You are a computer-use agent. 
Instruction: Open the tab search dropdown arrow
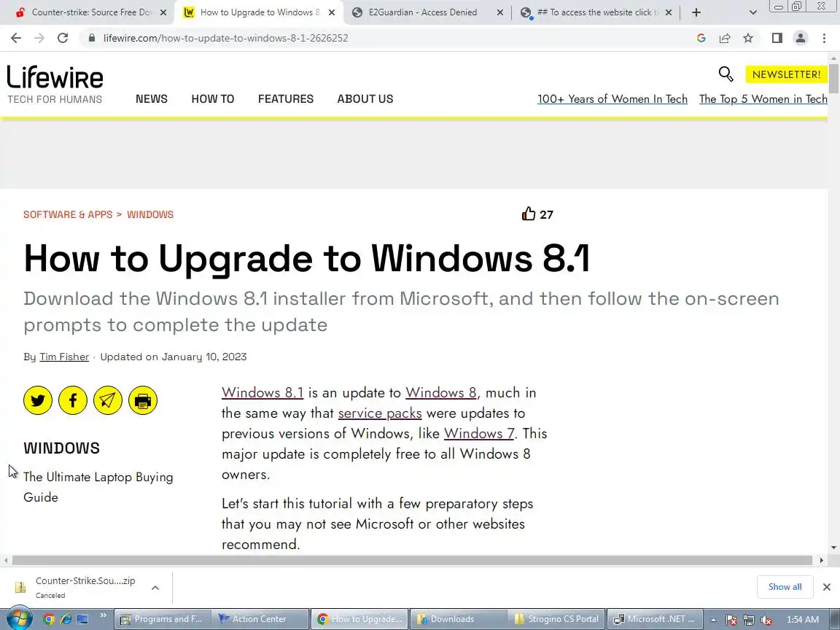click(752, 12)
